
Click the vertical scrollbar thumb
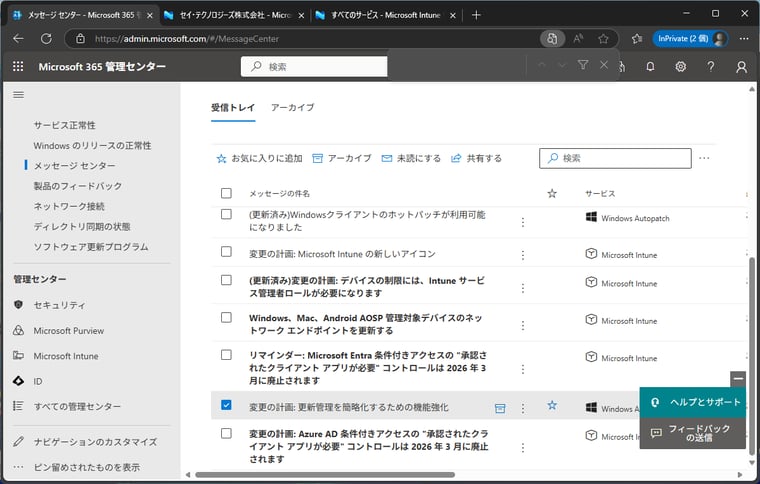(x=752, y=356)
